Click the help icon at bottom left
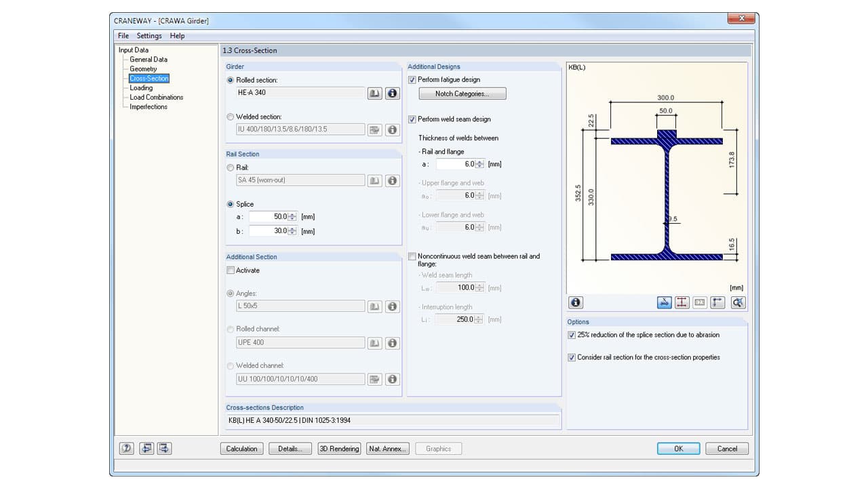 pos(126,448)
